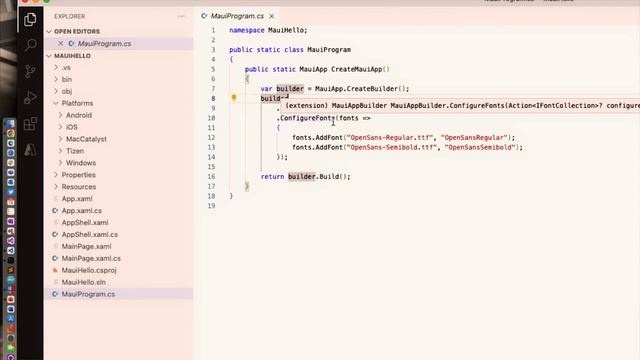Select MauiProgram.cs under Open Editors
The height and width of the screenshot is (360, 640).
pos(118,43)
